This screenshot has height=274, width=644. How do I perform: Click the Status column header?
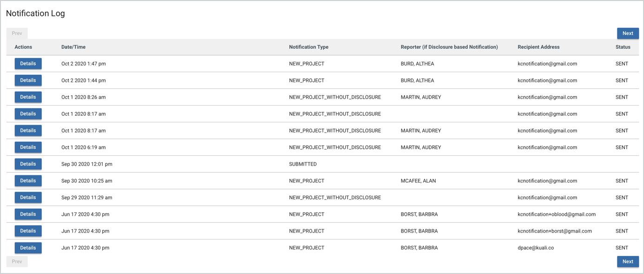tap(622, 47)
